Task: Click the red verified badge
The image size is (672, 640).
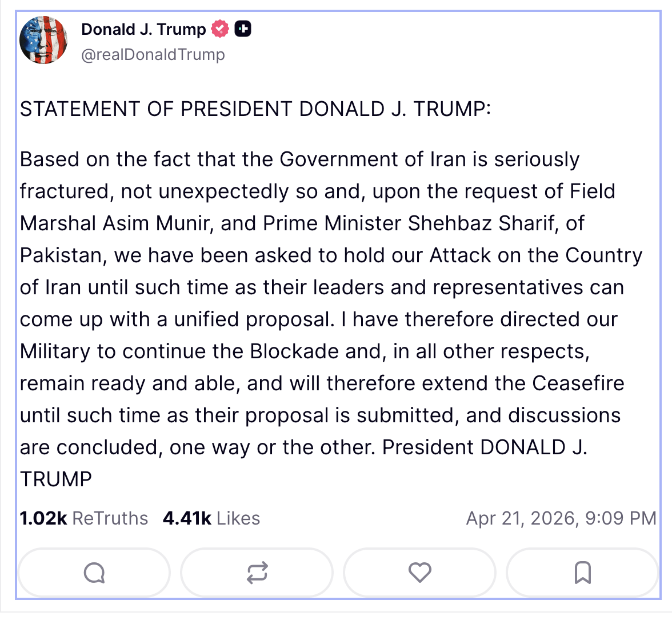Action: point(220,29)
